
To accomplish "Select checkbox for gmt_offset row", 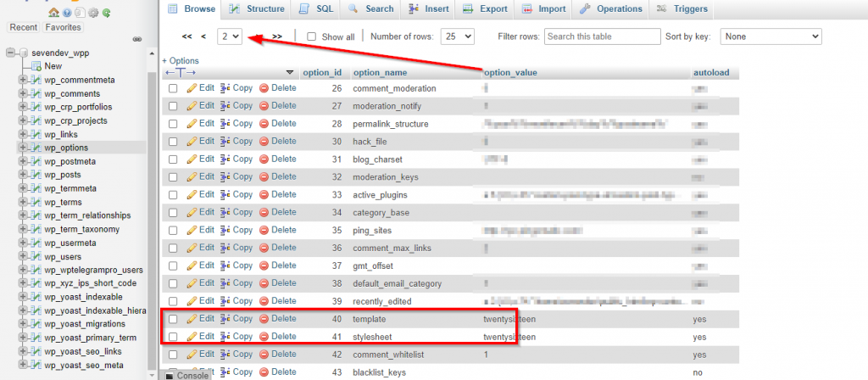I will tap(173, 265).
